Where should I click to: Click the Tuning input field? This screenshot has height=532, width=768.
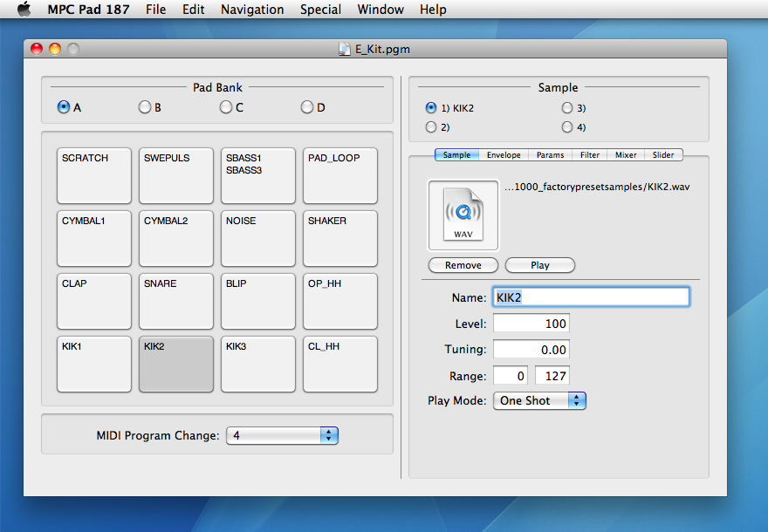click(531, 350)
